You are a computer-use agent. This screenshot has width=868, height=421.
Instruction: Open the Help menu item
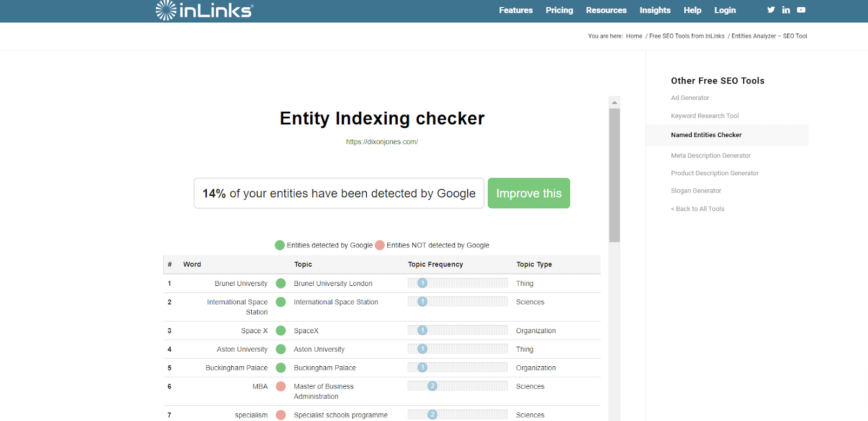click(x=692, y=10)
